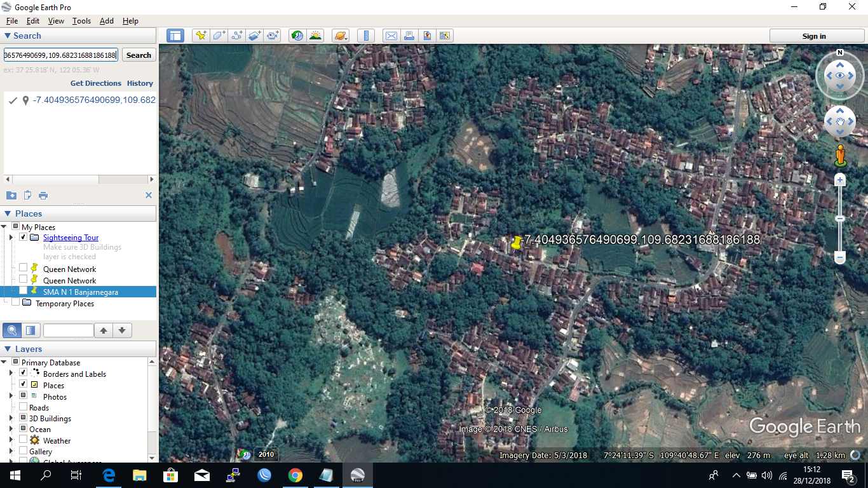Collapse the Primary Database tree node
This screenshot has height=488, width=868.
click(4, 362)
